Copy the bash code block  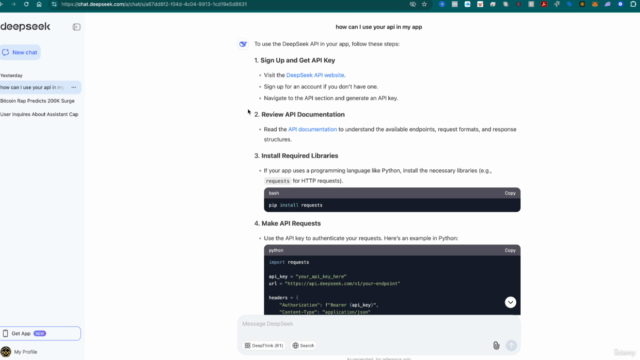coord(510,193)
